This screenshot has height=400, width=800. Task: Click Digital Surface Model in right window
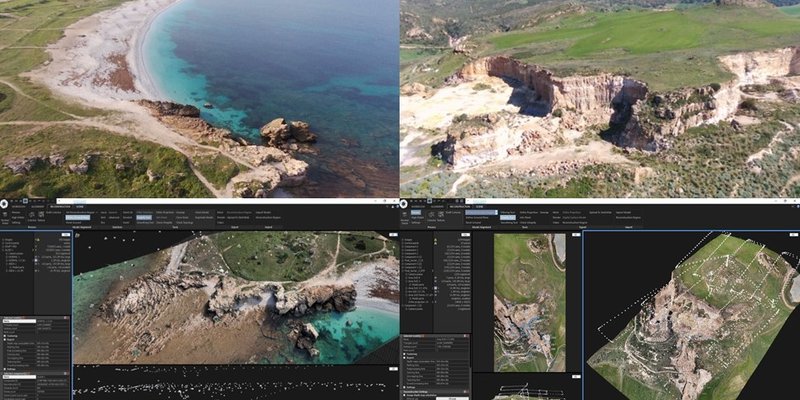point(574,217)
